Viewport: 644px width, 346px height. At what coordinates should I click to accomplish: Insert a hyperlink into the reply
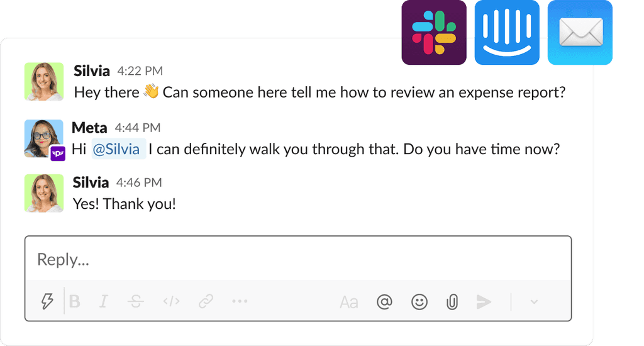pyautogui.click(x=206, y=301)
